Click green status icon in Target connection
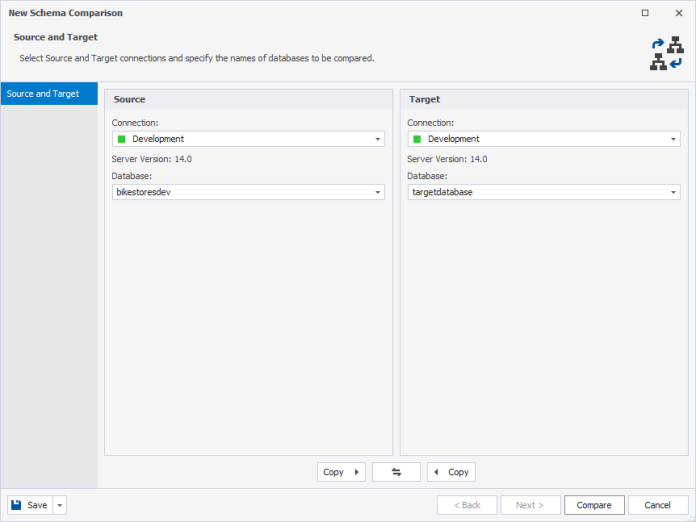 tap(418, 140)
